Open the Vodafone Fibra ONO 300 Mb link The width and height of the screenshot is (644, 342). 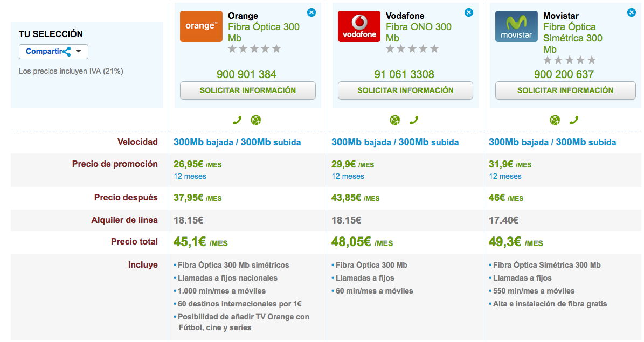(418, 32)
